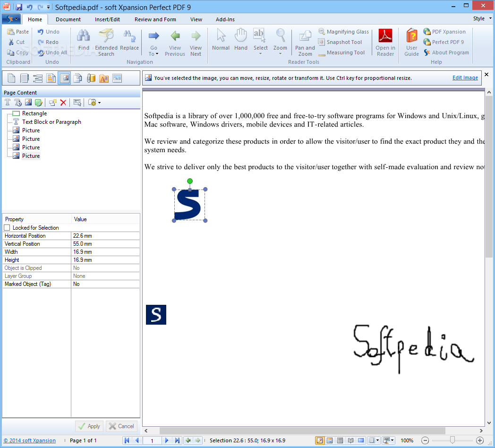This screenshot has height=448, width=495.
Task: Open the copied pages panel icon
Action: coord(77,78)
